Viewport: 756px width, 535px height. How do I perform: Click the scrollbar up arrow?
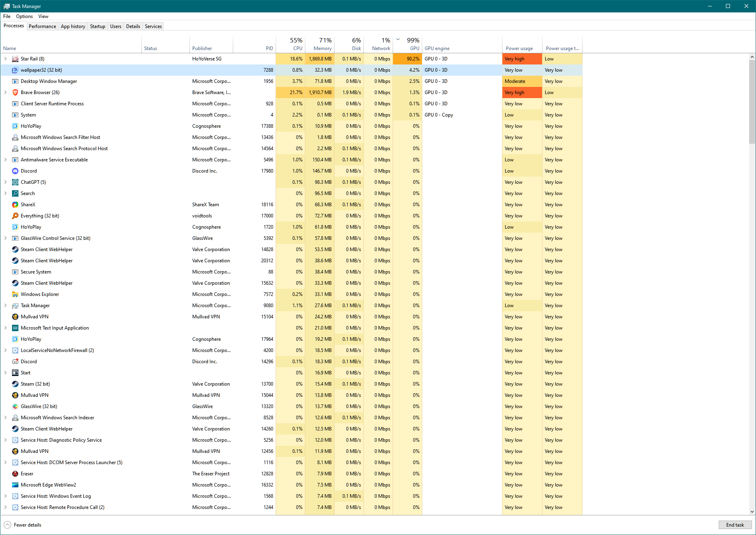pyautogui.click(x=752, y=57)
